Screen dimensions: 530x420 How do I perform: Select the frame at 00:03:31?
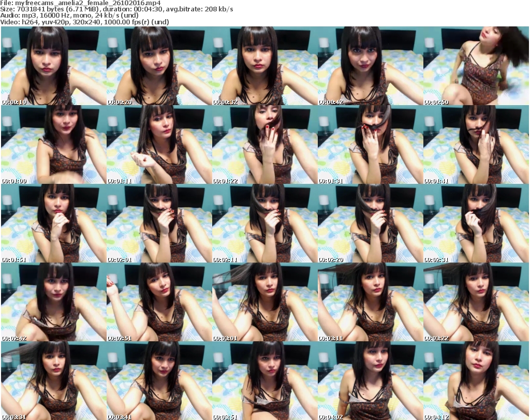[53, 380]
